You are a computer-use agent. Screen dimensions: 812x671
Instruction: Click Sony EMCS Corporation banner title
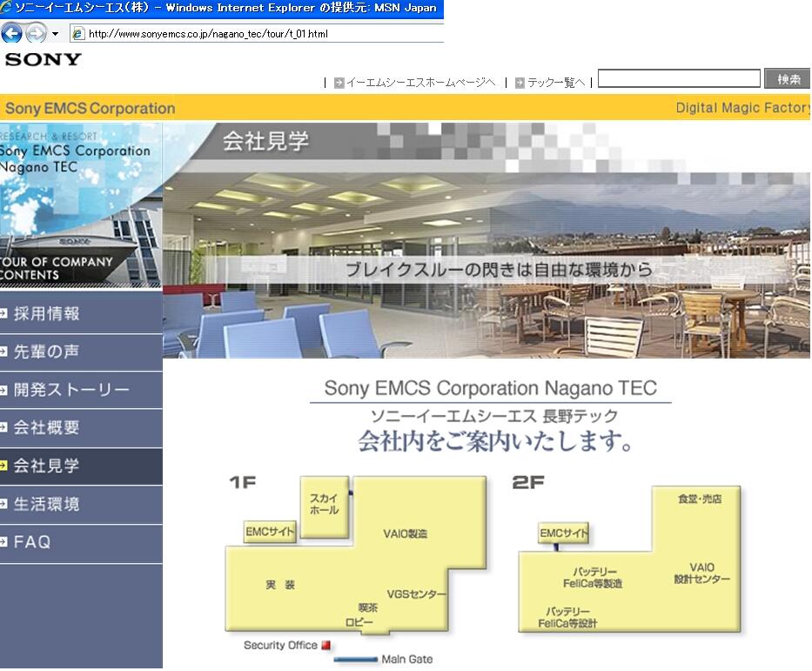coord(91,109)
